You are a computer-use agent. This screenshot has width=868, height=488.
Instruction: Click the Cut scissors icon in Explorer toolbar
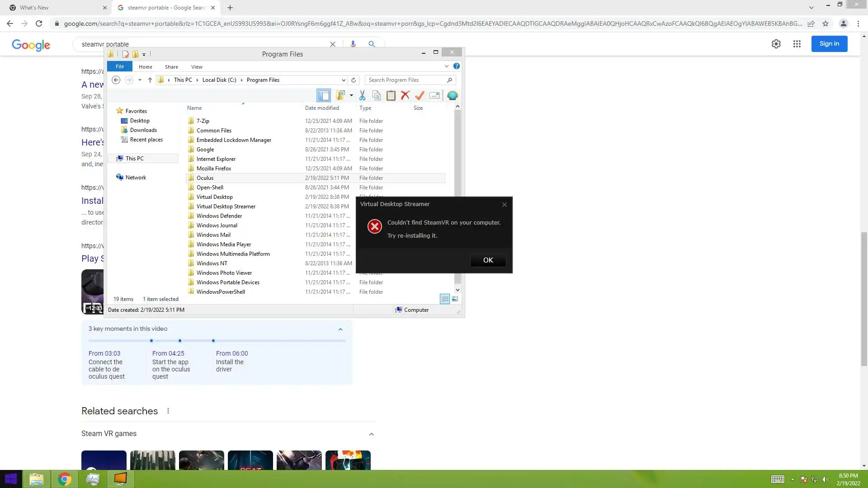362,95
